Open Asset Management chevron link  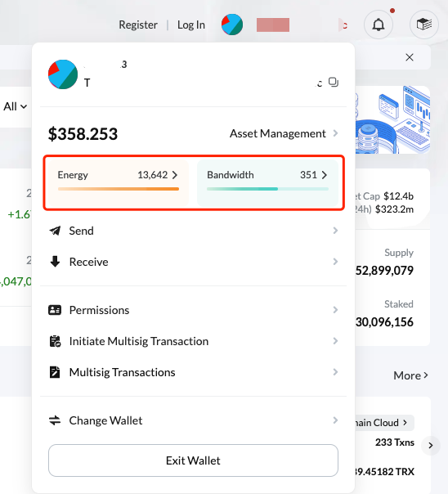coord(336,133)
